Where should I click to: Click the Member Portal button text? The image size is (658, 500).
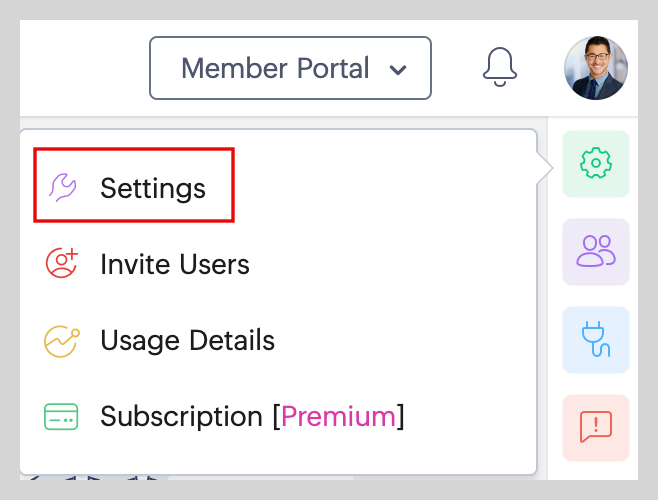coord(275,68)
